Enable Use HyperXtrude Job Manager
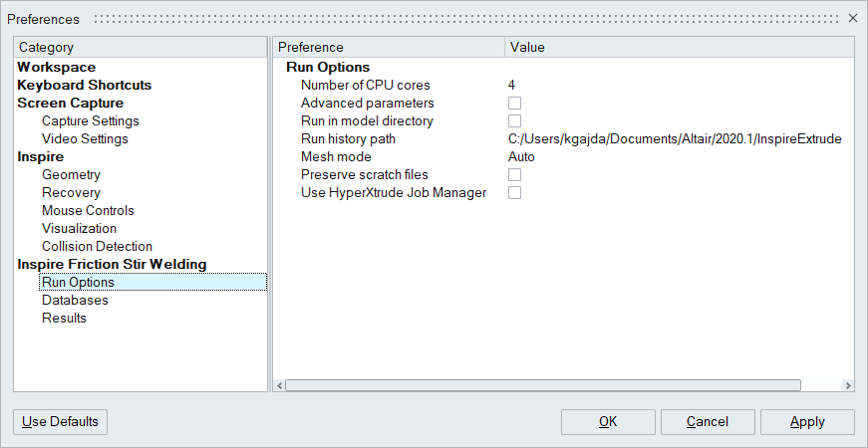 point(515,193)
